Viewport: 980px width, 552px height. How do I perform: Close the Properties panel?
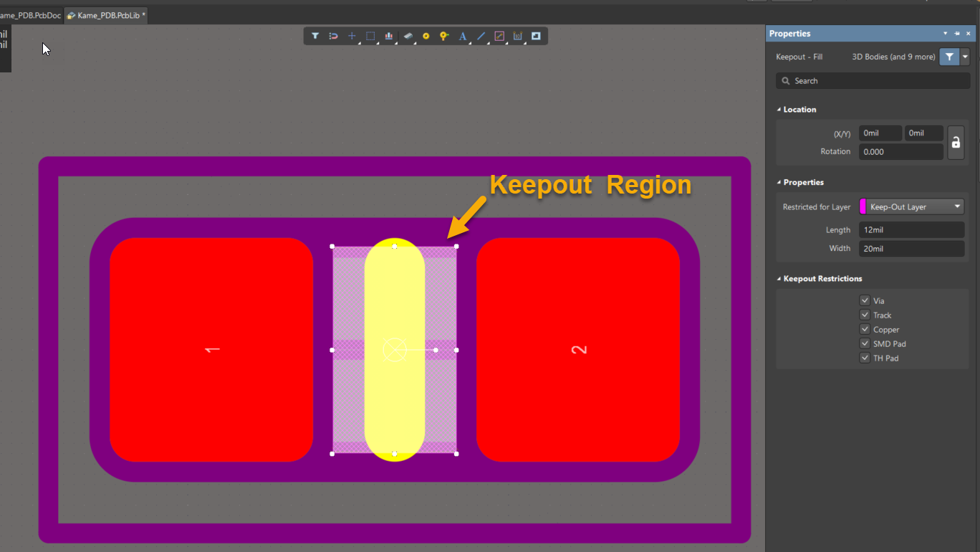point(969,34)
